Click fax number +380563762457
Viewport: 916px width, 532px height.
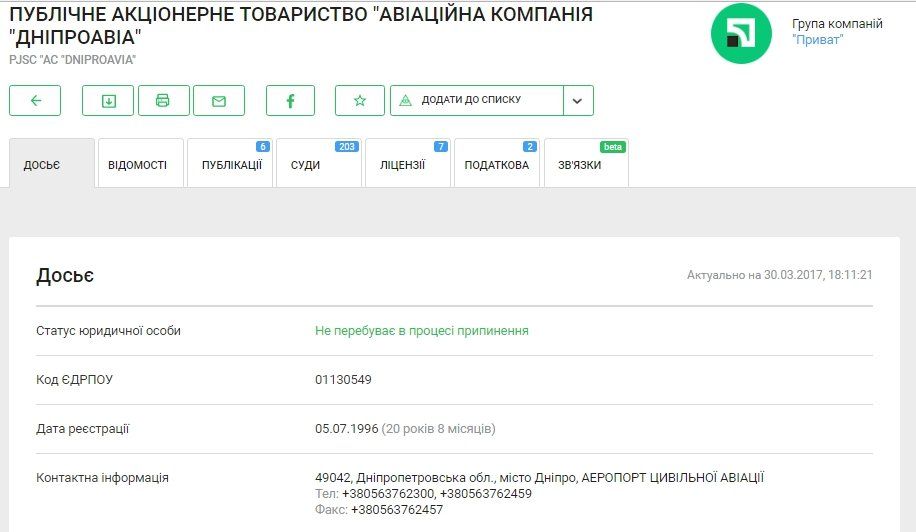pyautogui.click(x=397, y=510)
